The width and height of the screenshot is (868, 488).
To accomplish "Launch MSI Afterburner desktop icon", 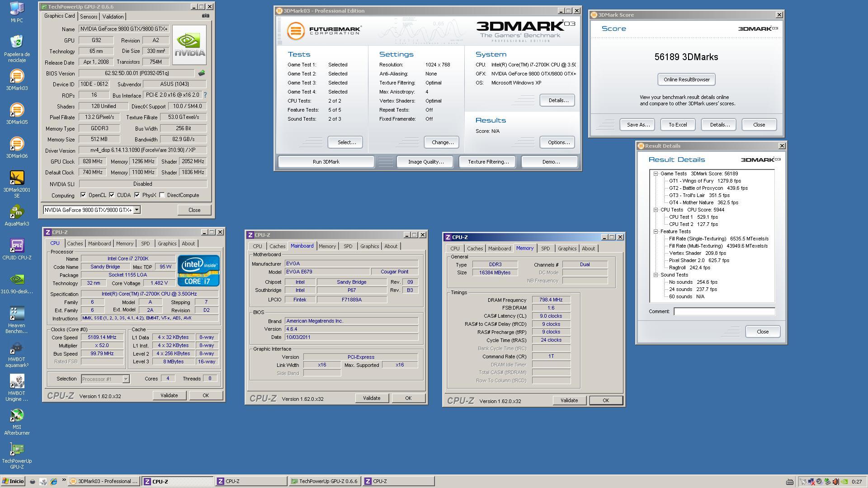I will 17,422.
